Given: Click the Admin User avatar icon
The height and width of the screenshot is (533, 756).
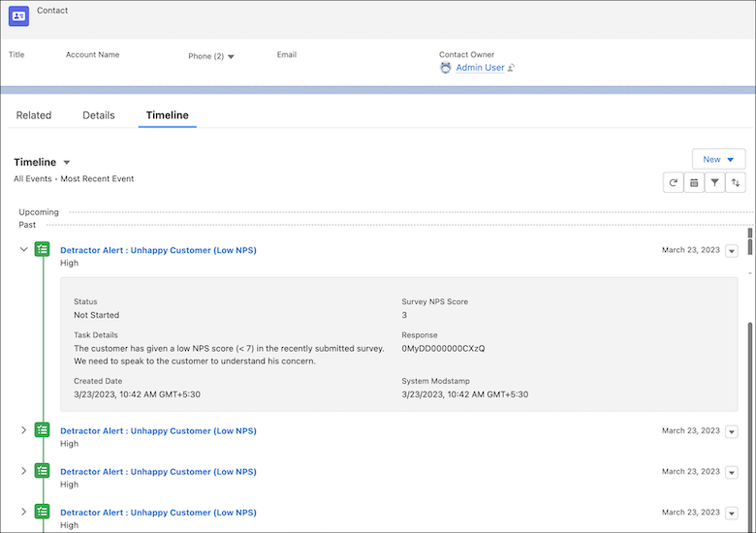Looking at the screenshot, I should coord(446,68).
